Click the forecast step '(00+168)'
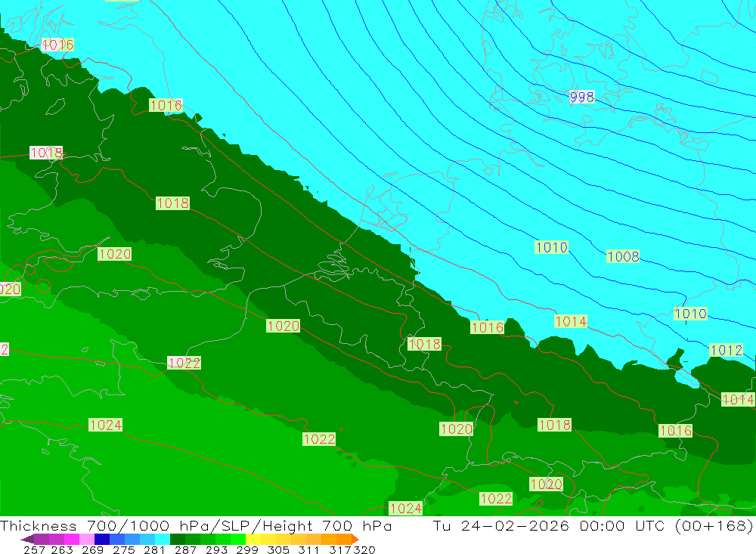The height and width of the screenshot is (554, 756). point(714,525)
